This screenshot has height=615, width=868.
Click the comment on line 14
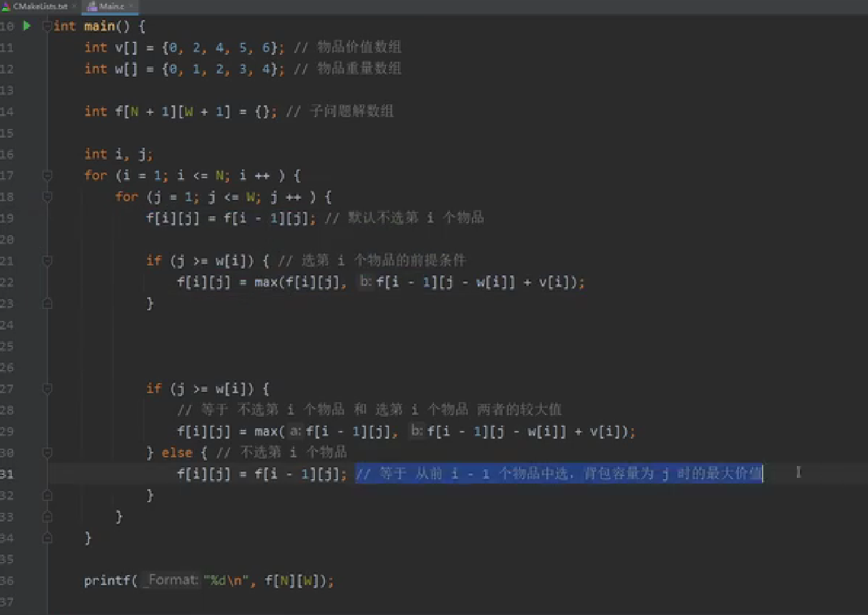coord(340,112)
